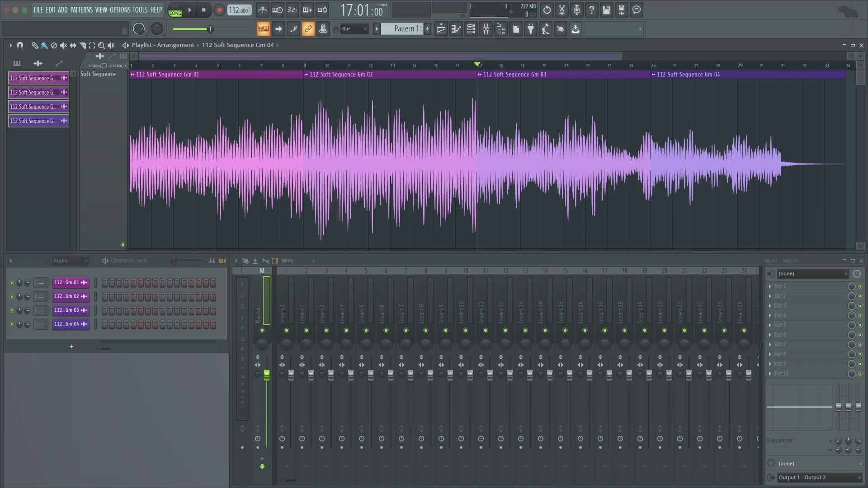Toggle the 3-2-1 countdown before recording
The height and width of the screenshot is (488, 868).
point(292,9)
